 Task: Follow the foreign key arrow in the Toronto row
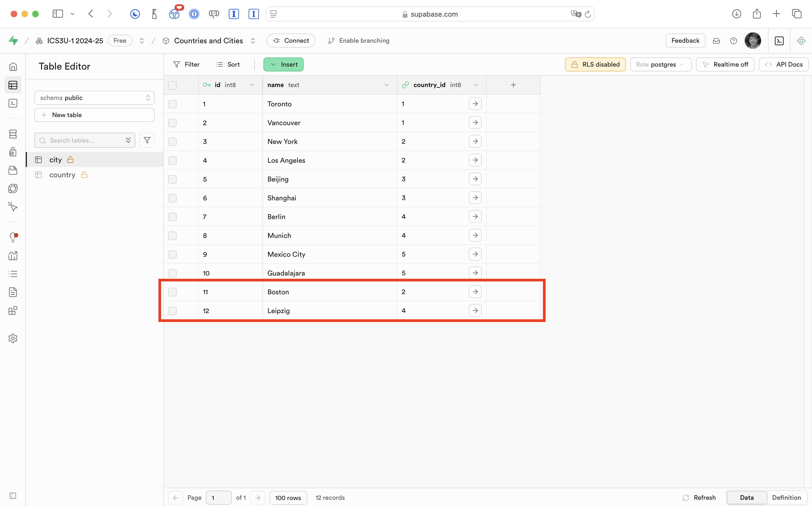point(475,104)
